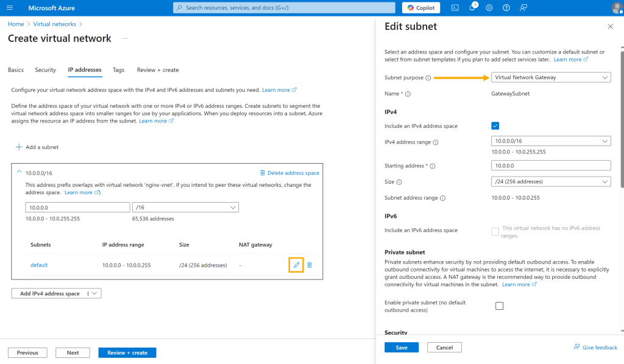
Task: Collapse the 10.0.0.0/16 address space
Action: tap(19, 172)
